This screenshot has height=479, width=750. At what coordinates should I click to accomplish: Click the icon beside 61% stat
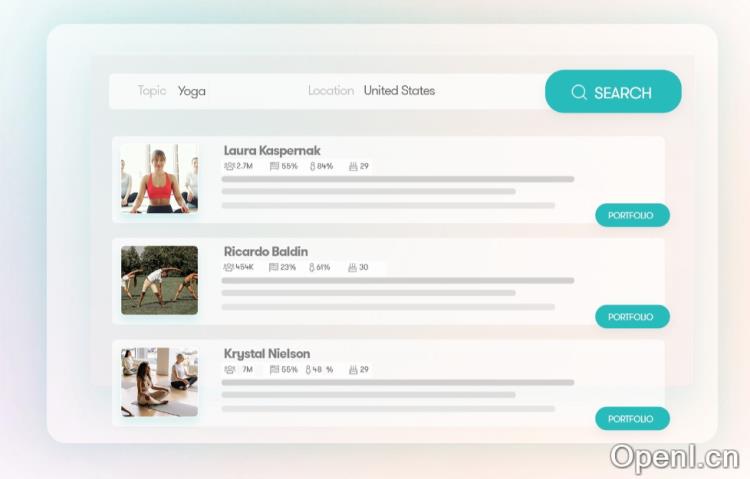pyautogui.click(x=311, y=268)
